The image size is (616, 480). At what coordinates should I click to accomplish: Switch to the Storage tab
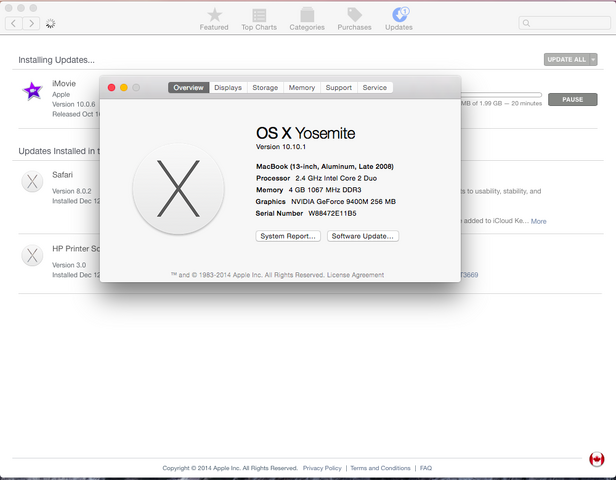[x=265, y=88]
